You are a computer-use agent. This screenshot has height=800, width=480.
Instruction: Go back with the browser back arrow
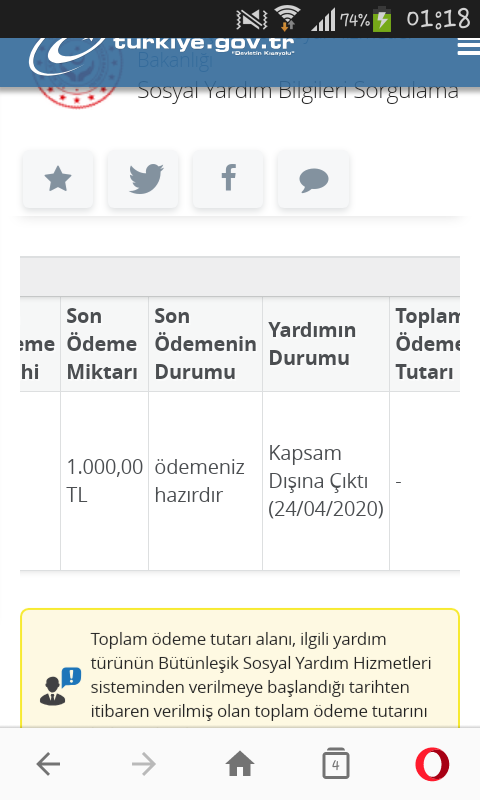pyautogui.click(x=48, y=764)
